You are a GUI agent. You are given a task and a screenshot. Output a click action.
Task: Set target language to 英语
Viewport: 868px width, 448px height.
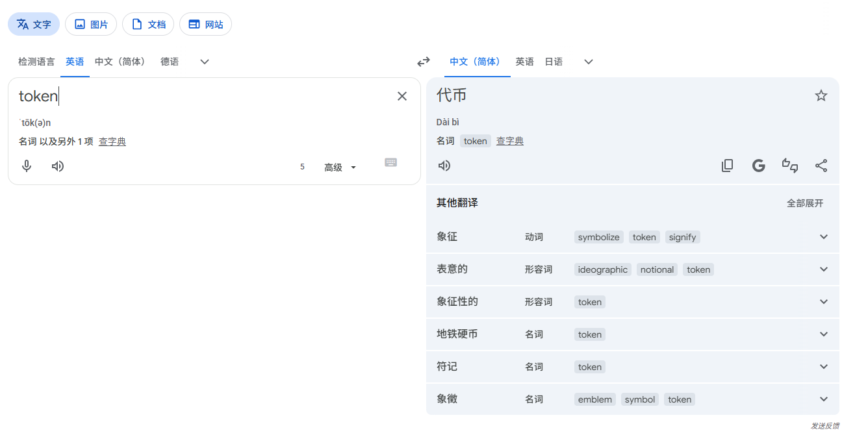525,62
